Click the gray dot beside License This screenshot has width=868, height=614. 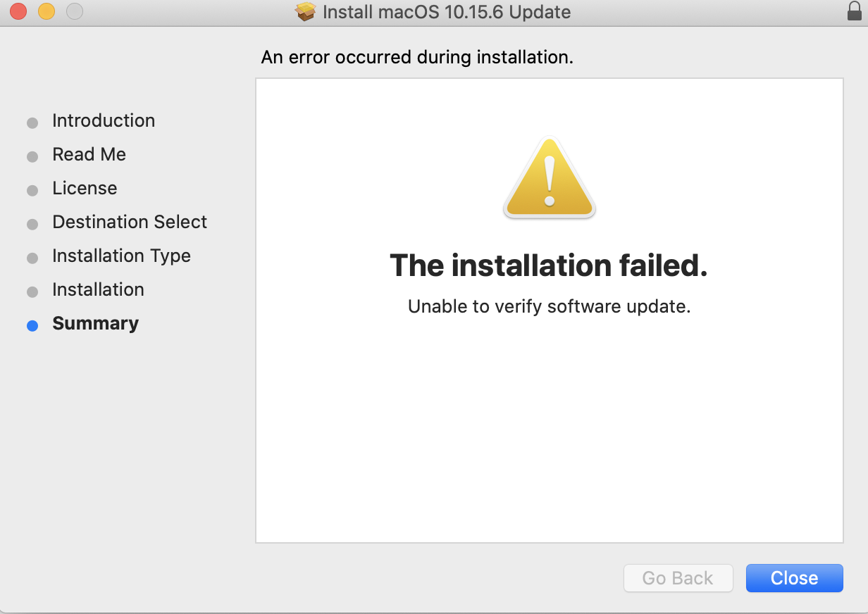point(32,190)
